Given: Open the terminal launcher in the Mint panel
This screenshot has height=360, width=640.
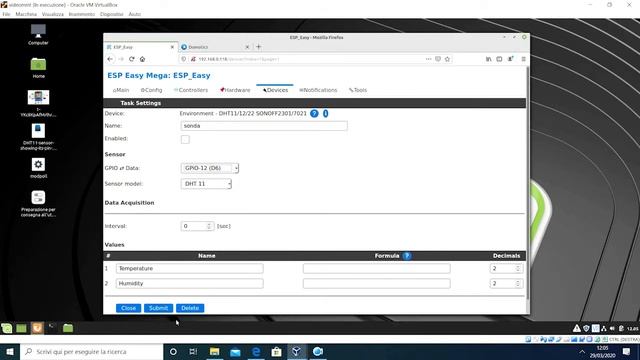Looking at the screenshot, I should pyautogui.click(x=52, y=328).
